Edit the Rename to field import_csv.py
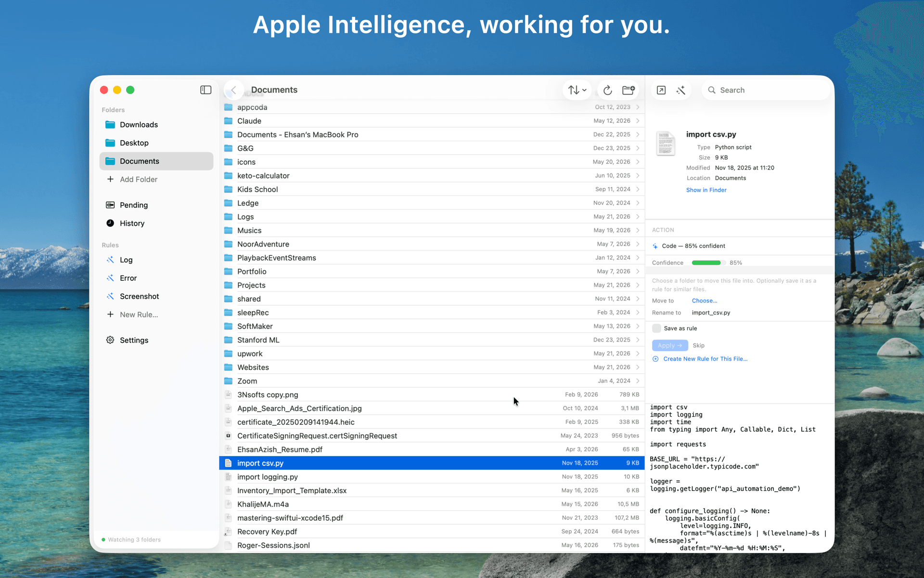924x578 pixels. [x=711, y=313]
